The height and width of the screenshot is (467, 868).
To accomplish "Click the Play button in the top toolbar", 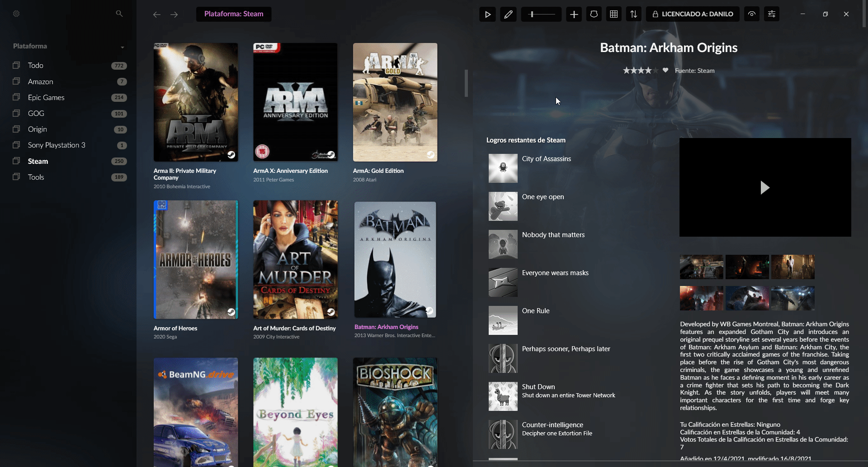I will (487, 14).
